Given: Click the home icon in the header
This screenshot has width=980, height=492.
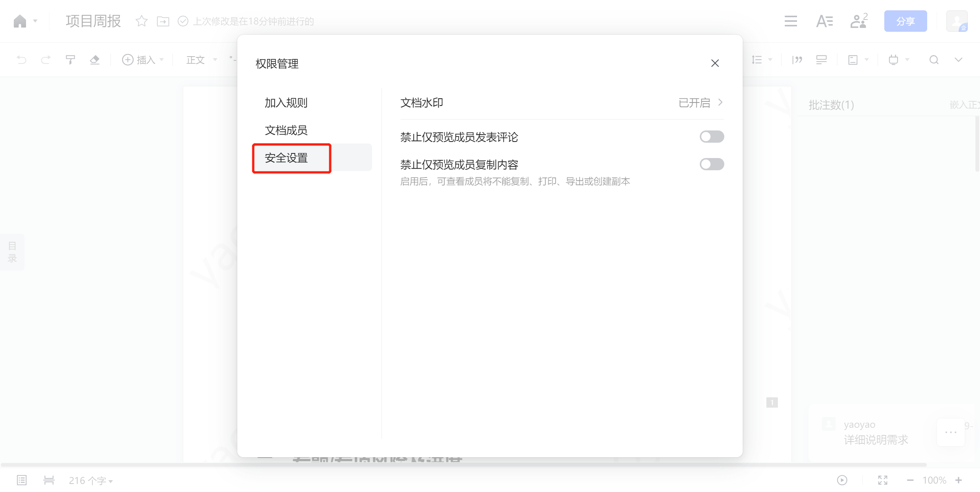Looking at the screenshot, I should click(20, 21).
